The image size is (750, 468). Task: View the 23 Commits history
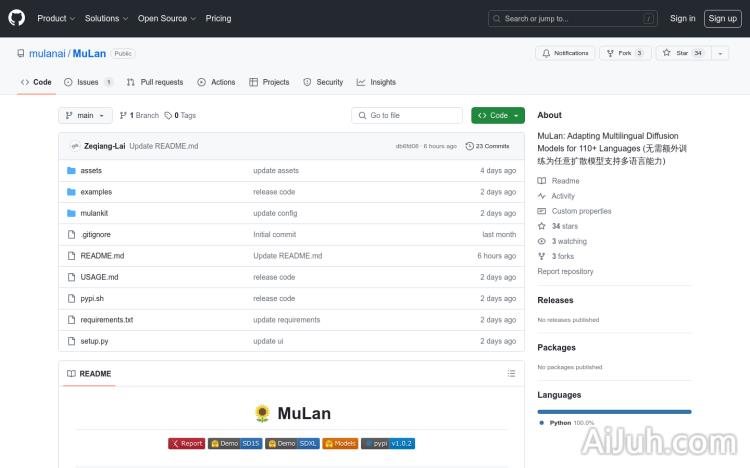492,146
